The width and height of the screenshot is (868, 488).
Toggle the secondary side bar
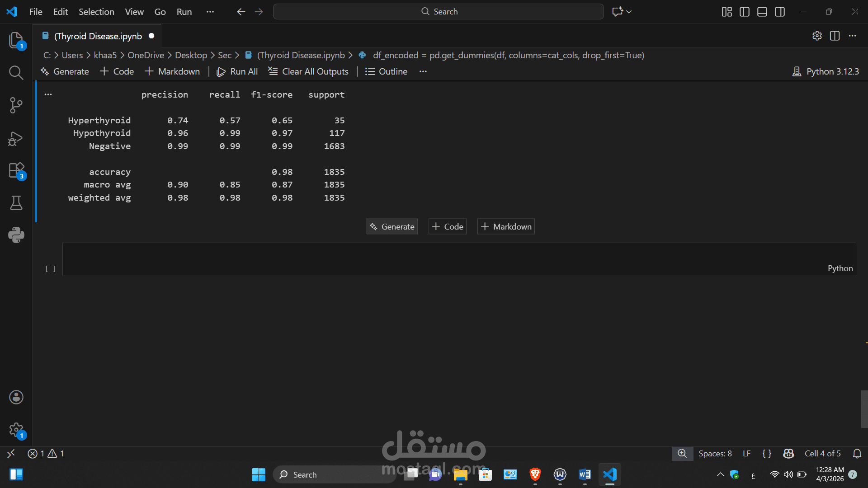coord(779,12)
